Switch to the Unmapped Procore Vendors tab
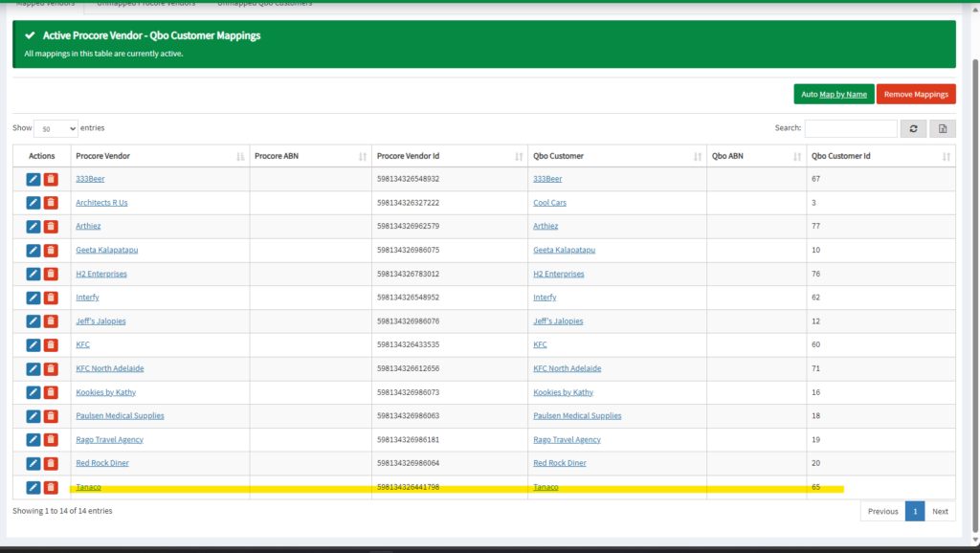980x553 pixels. [145, 4]
